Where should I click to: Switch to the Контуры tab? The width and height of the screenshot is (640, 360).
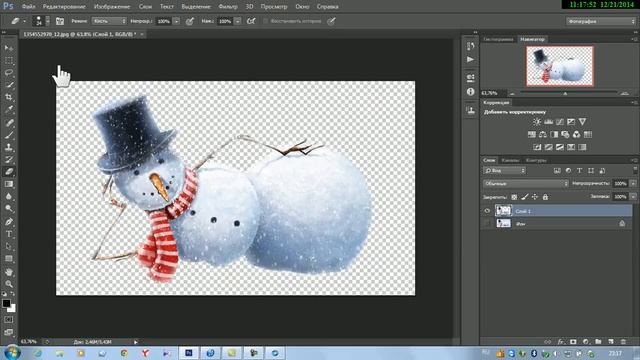click(x=536, y=160)
